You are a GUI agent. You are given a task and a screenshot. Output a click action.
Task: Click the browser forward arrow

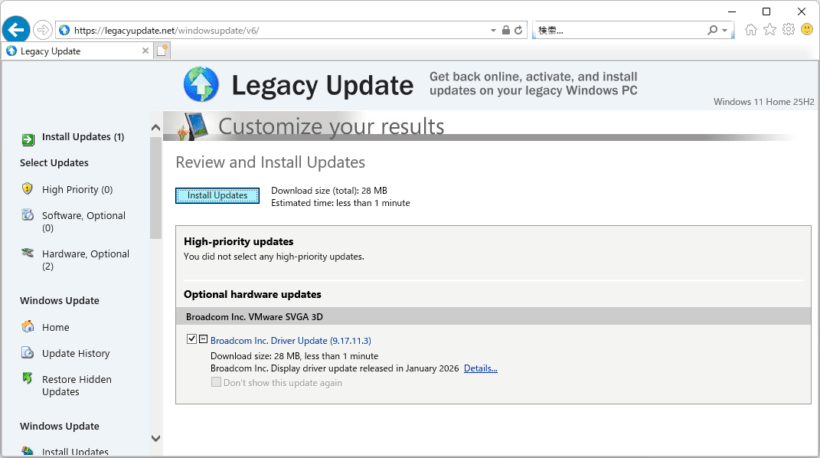(42, 30)
